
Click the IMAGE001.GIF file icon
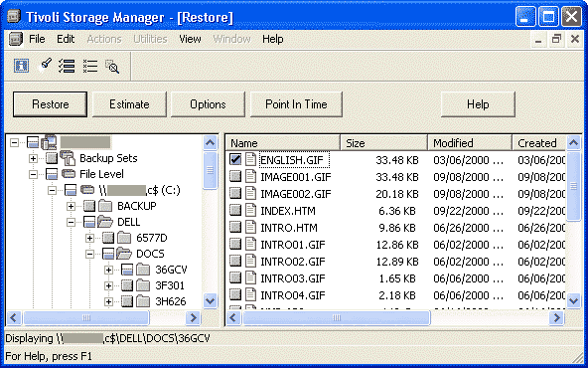[250, 176]
